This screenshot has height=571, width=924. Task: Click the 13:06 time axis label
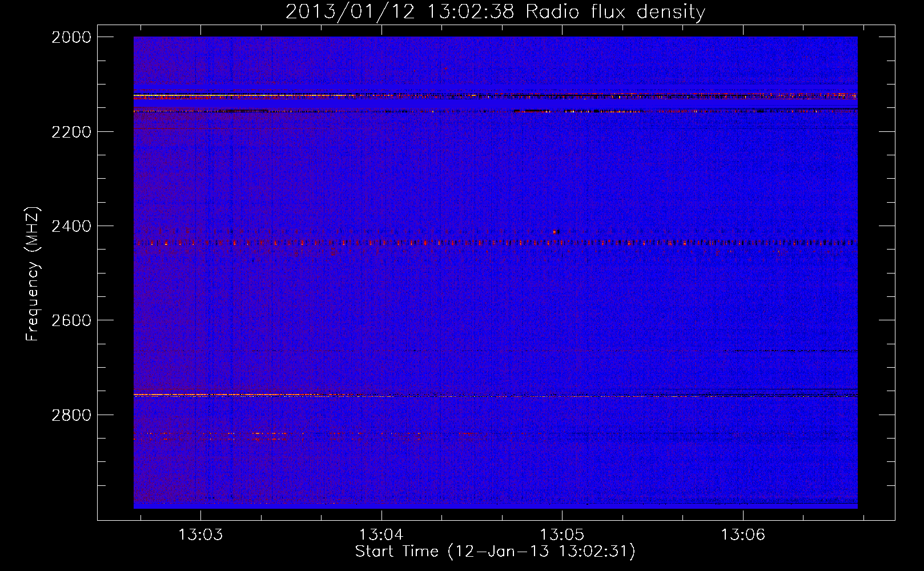(742, 535)
